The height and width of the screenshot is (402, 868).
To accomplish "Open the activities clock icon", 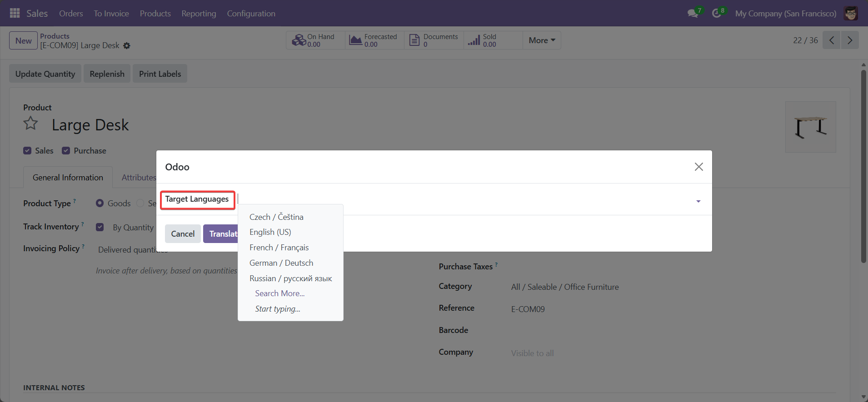I will tap(717, 14).
